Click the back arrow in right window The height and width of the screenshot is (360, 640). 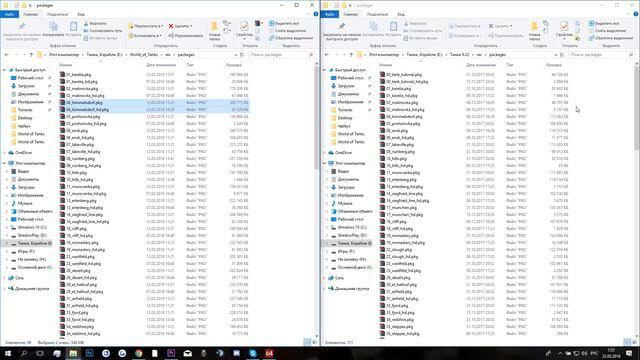(327, 54)
